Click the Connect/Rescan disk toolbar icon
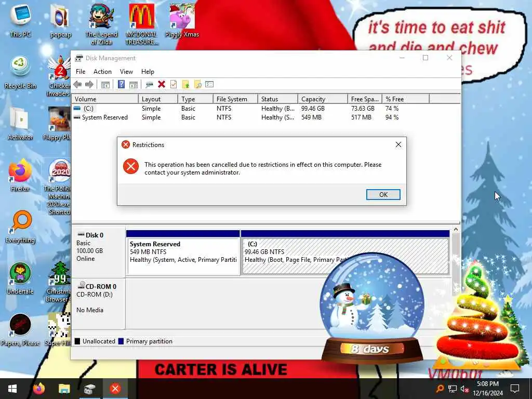 149,85
